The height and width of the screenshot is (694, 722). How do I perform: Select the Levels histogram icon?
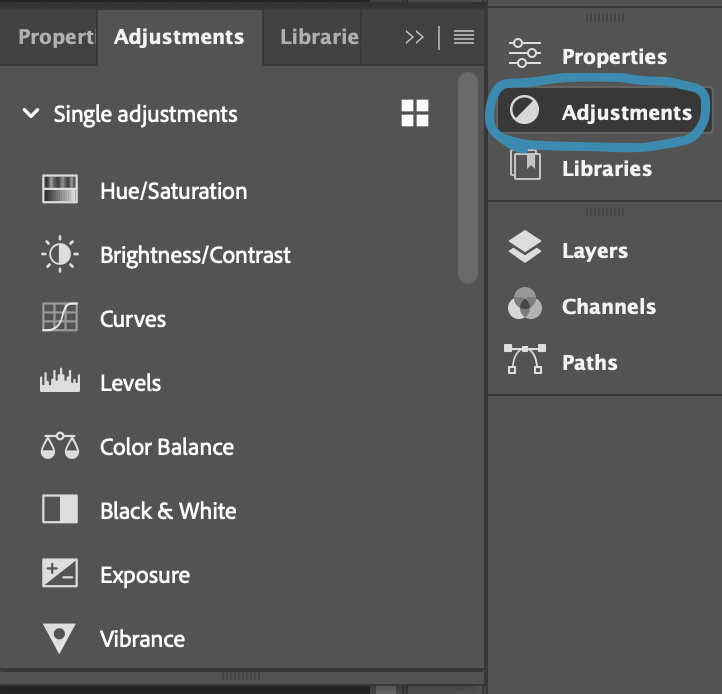point(60,382)
